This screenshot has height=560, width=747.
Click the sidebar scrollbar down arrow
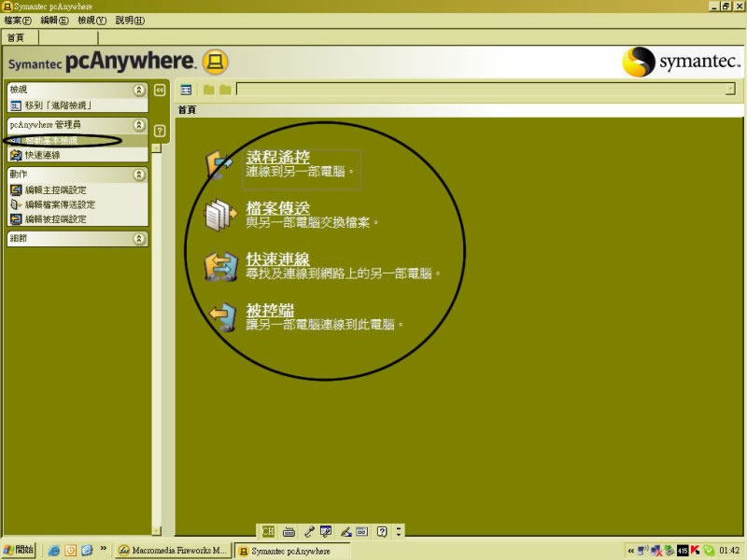[156, 530]
